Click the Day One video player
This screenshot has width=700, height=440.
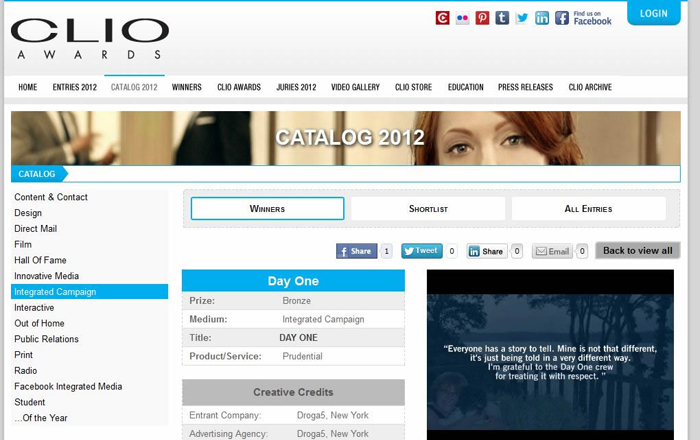(550, 355)
